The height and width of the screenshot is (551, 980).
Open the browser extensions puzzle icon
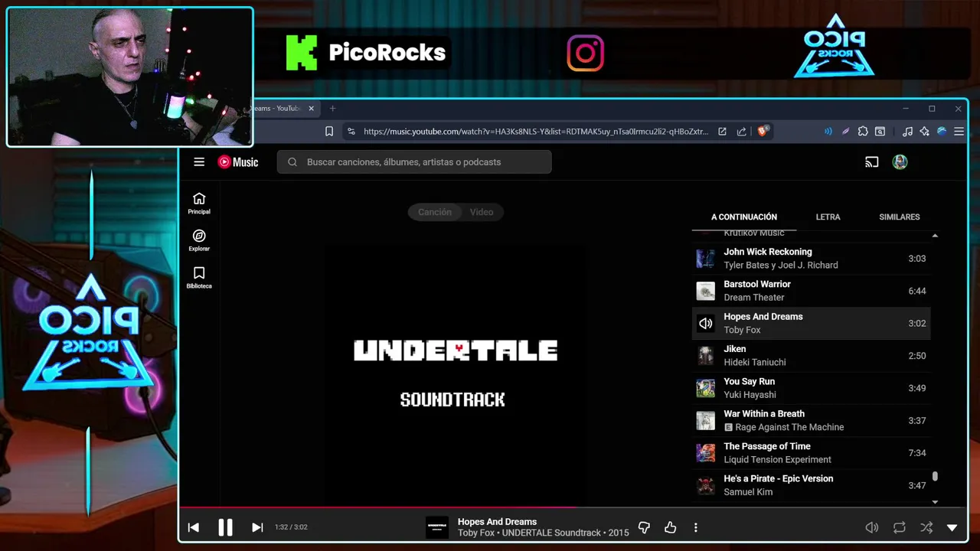[863, 132]
